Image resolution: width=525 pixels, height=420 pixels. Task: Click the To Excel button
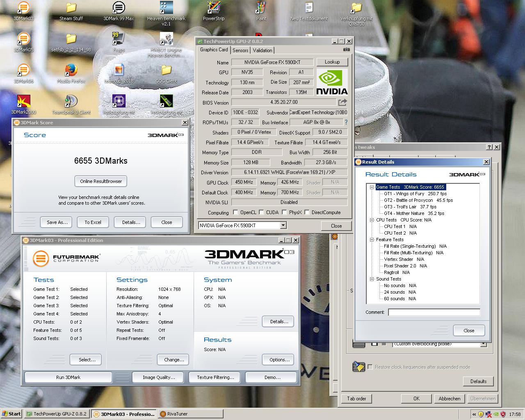(x=93, y=222)
